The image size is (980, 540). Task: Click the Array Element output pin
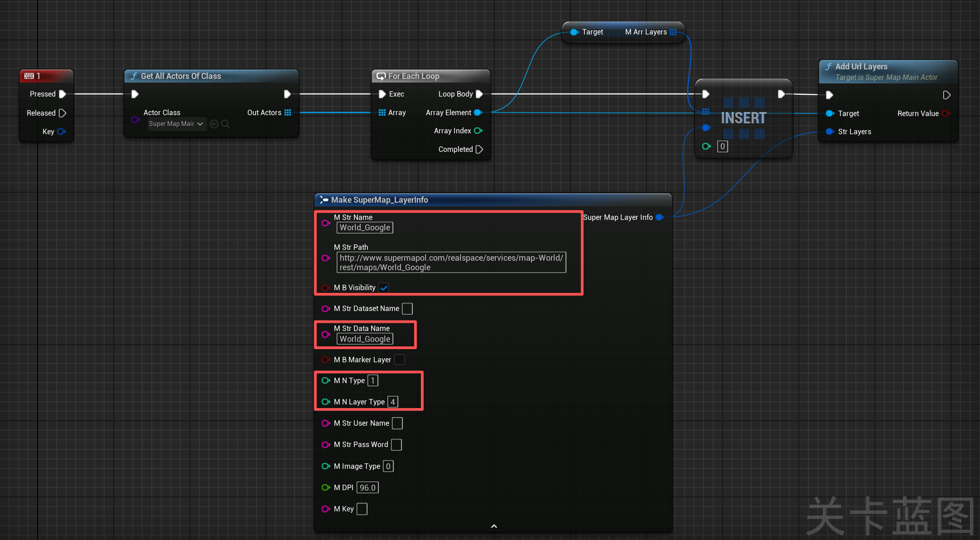point(478,112)
